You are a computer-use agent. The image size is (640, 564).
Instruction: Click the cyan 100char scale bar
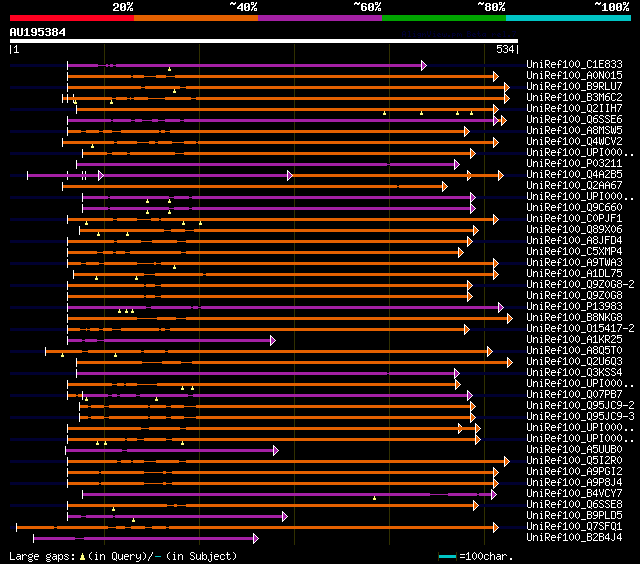tap(447, 556)
